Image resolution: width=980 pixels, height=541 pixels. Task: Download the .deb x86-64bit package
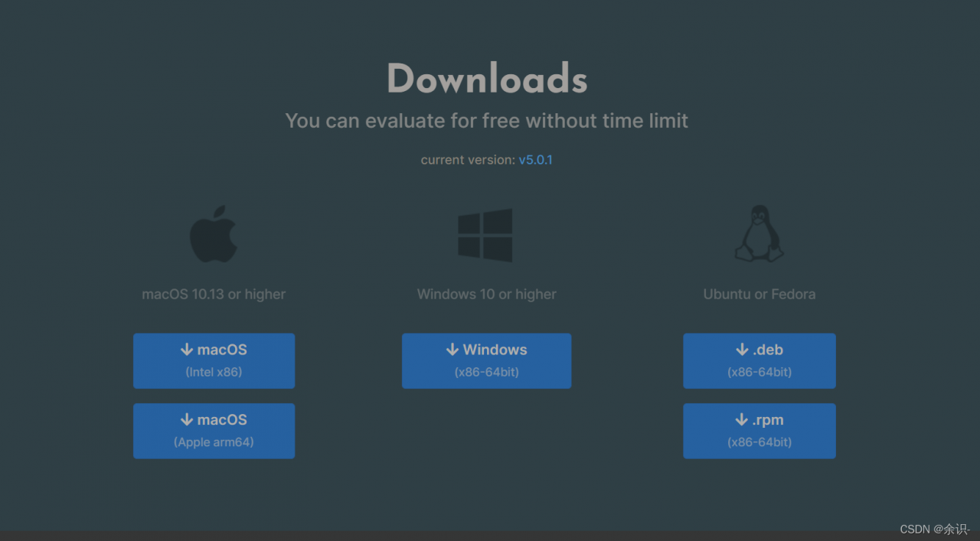pos(759,360)
